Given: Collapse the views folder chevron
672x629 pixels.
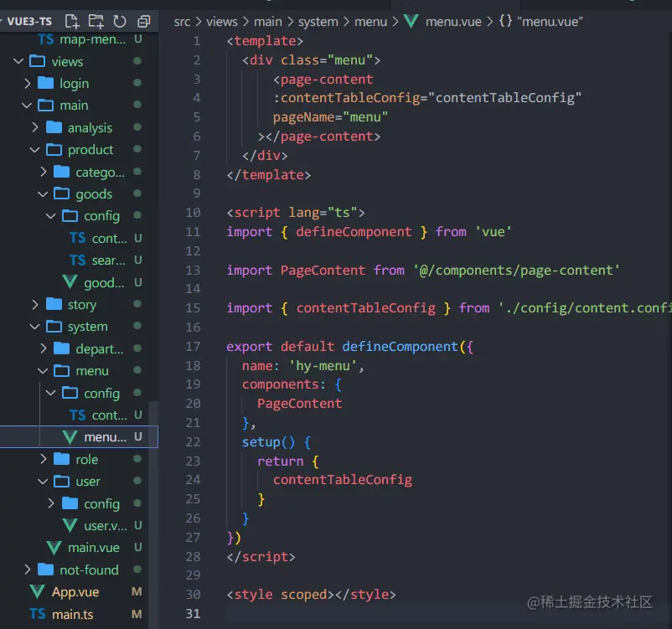Looking at the screenshot, I should (x=18, y=61).
